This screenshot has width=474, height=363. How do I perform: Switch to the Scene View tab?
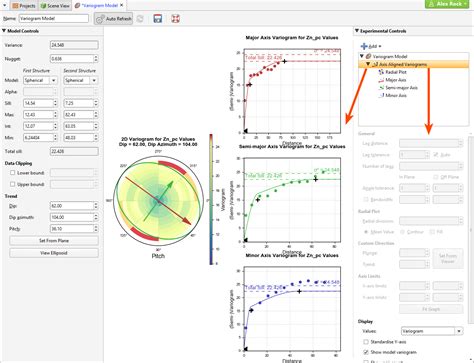click(55, 6)
